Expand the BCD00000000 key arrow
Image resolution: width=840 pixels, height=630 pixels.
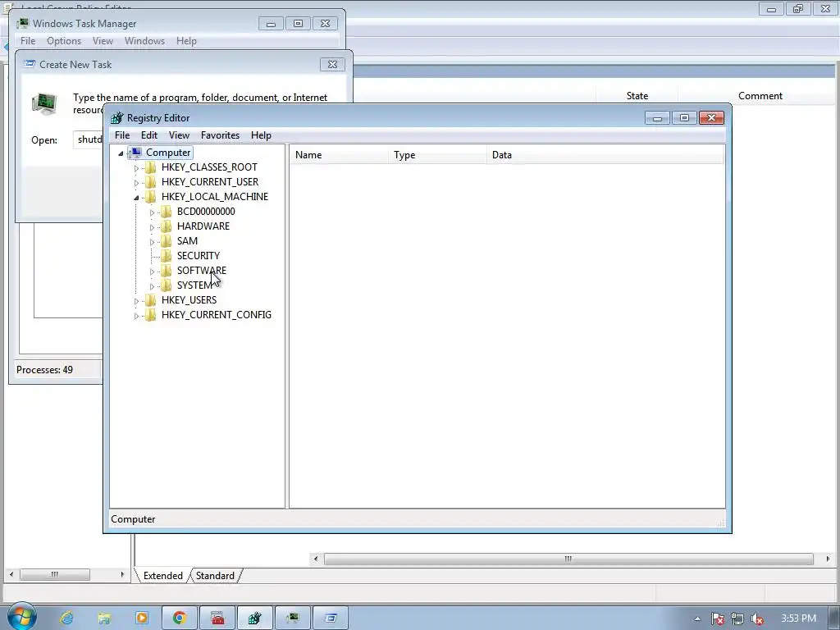click(152, 212)
